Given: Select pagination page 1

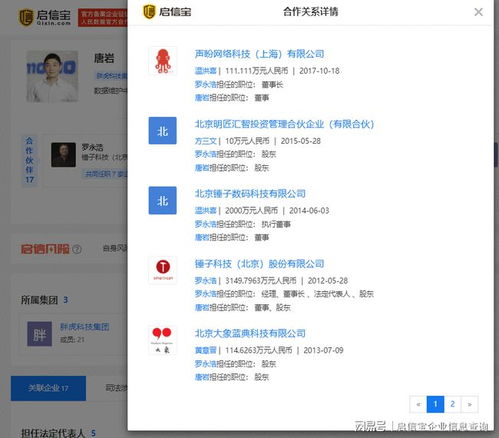Looking at the screenshot, I should pyautogui.click(x=435, y=404).
